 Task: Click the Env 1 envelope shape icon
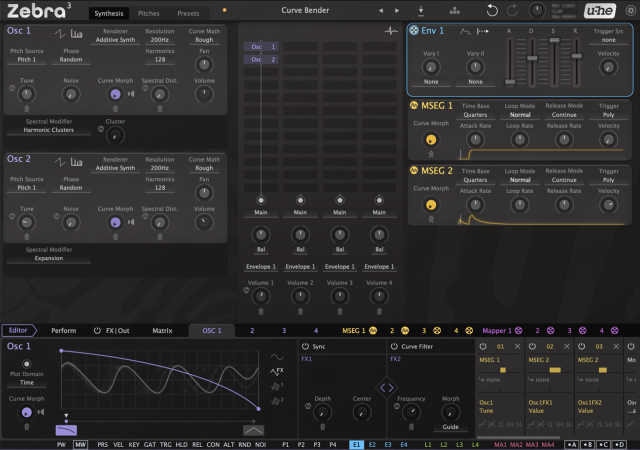click(x=465, y=31)
